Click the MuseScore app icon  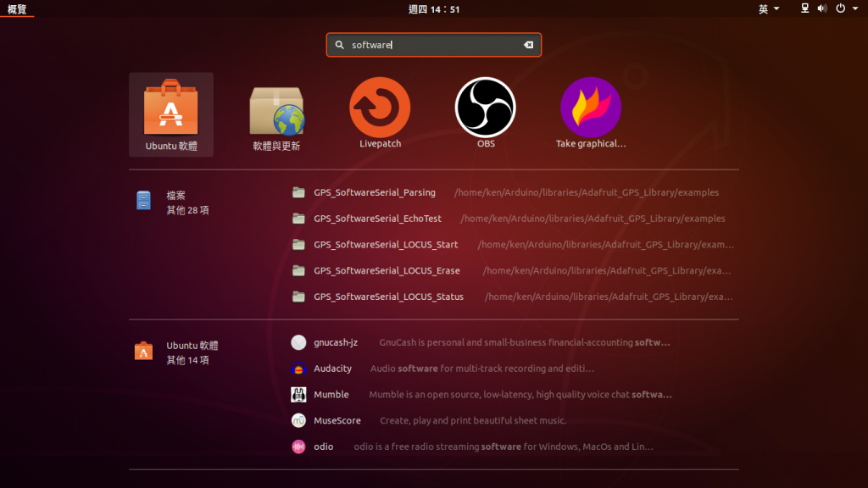click(298, 420)
